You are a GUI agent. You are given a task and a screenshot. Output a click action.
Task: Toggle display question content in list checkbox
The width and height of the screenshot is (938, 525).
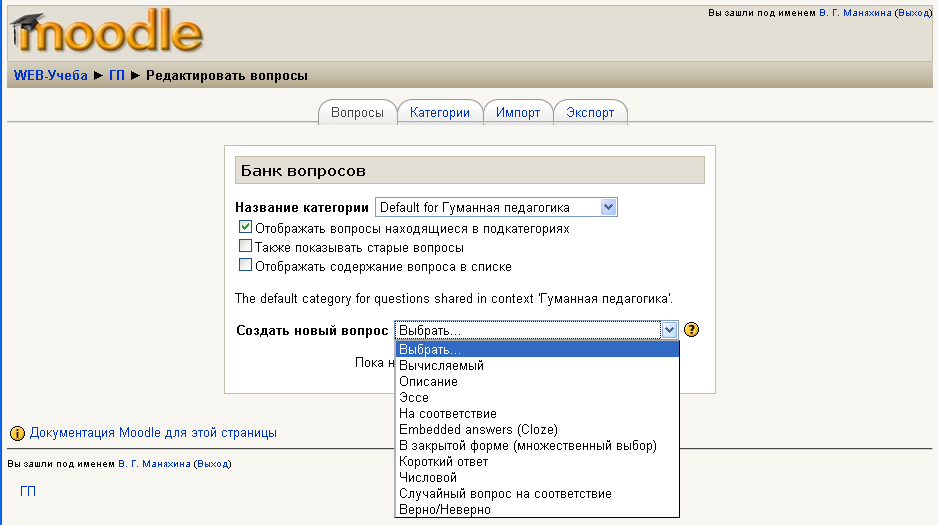[x=245, y=266]
